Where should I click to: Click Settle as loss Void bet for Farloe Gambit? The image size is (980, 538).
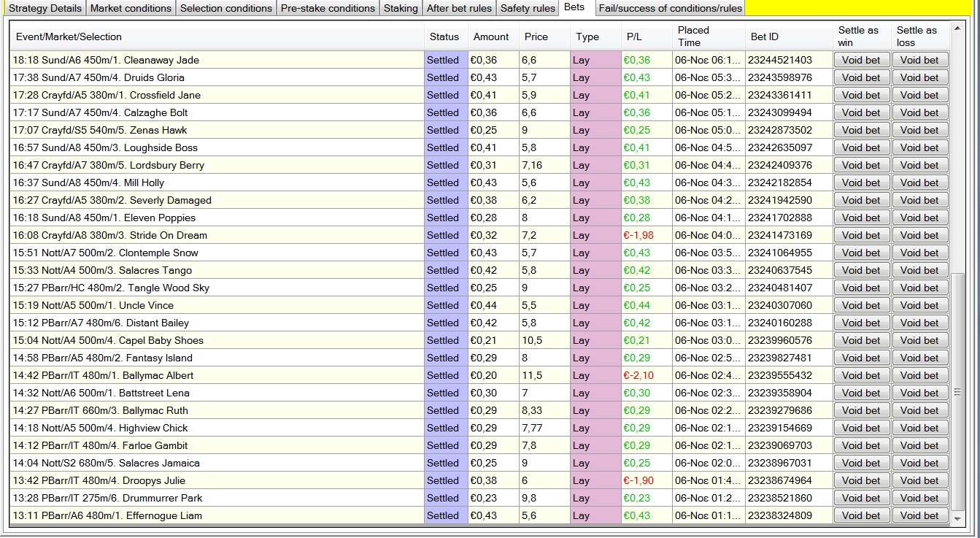click(x=919, y=445)
